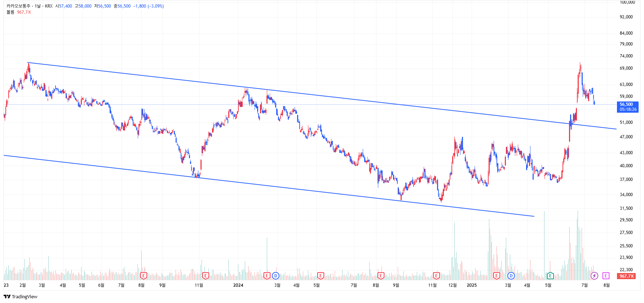Click the red 967.7K volume axis label

coord(627,276)
